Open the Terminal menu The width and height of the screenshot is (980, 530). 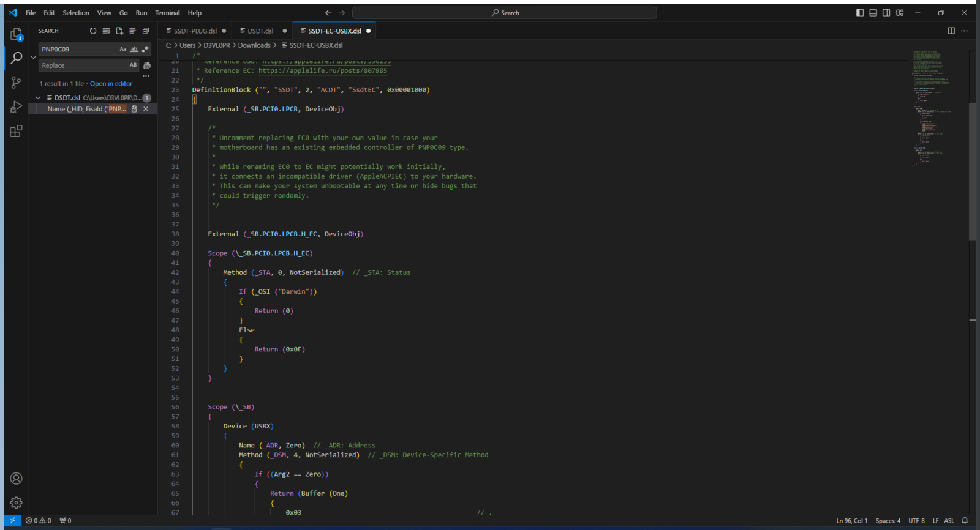click(167, 13)
